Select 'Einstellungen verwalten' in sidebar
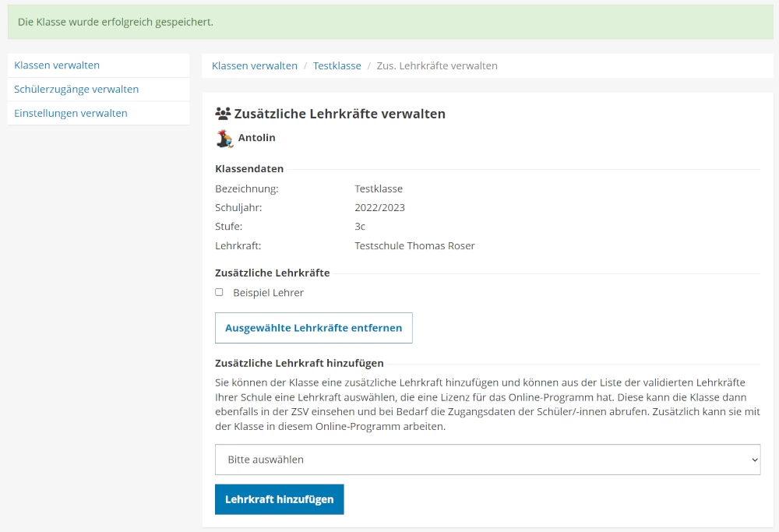Screen dimensions: 779x532 pyautogui.click(x=71, y=113)
